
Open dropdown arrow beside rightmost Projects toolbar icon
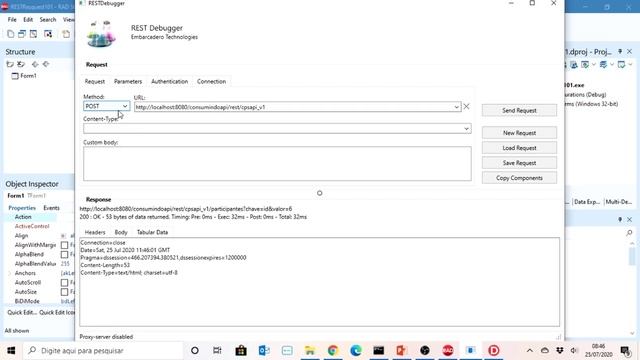(x=630, y=64)
